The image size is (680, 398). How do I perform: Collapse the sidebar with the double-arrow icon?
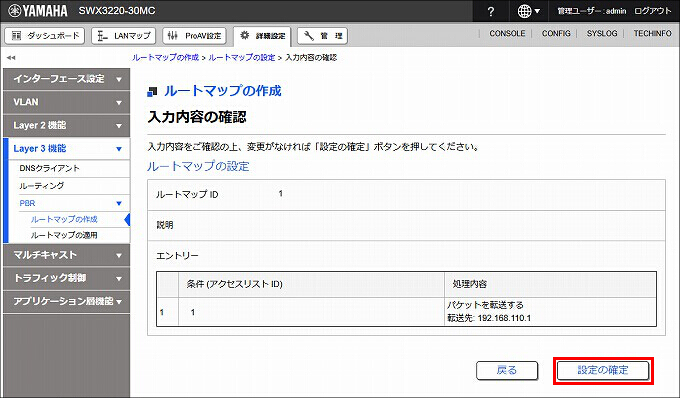(11, 57)
